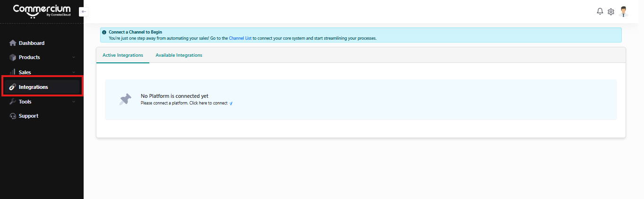Click the info icon in the banner

click(x=104, y=32)
